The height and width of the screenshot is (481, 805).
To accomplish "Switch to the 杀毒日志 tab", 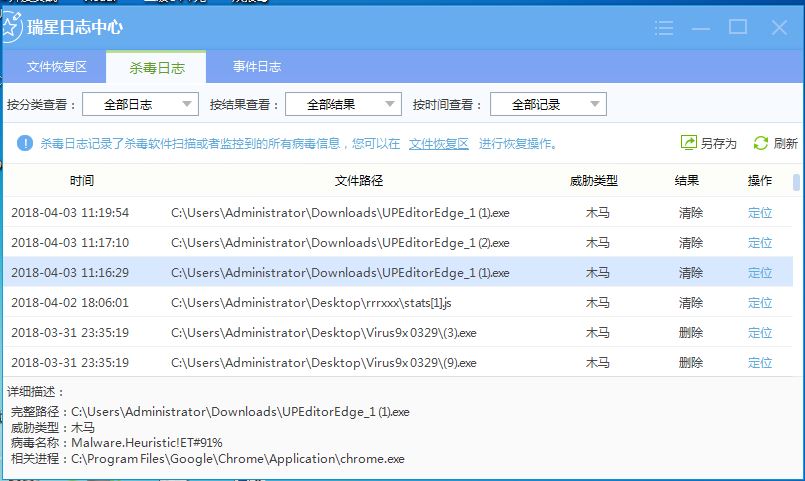I will (157, 67).
